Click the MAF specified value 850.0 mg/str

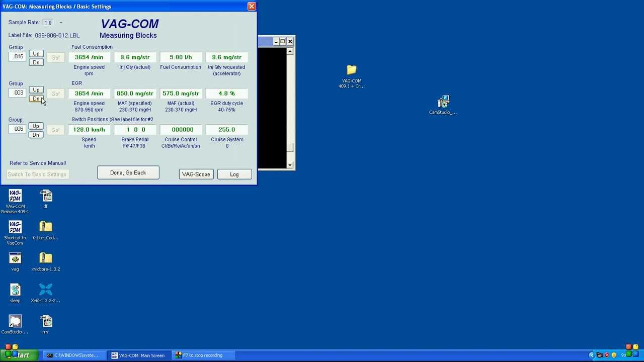point(135,94)
